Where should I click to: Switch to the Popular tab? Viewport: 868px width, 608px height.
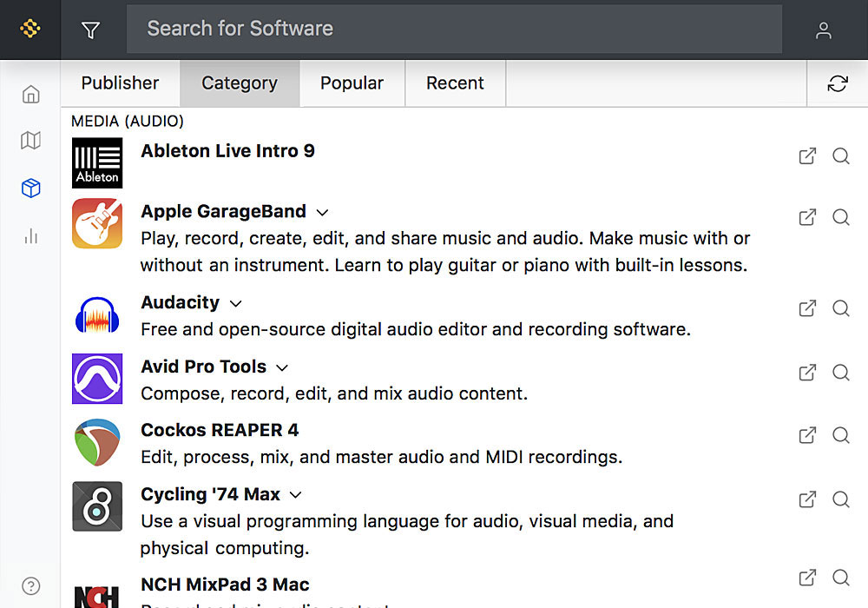[x=352, y=83]
